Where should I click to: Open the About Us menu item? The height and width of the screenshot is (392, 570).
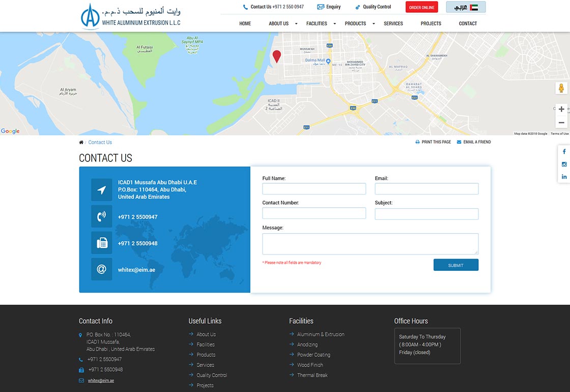(x=278, y=23)
